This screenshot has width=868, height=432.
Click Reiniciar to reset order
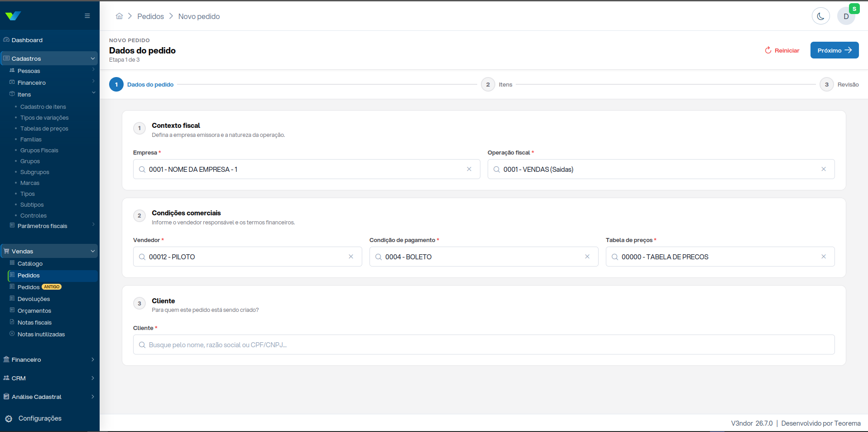tap(782, 50)
